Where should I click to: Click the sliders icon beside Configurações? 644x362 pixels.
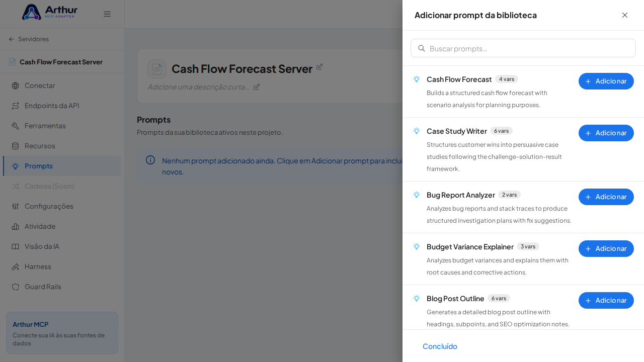[x=15, y=206]
